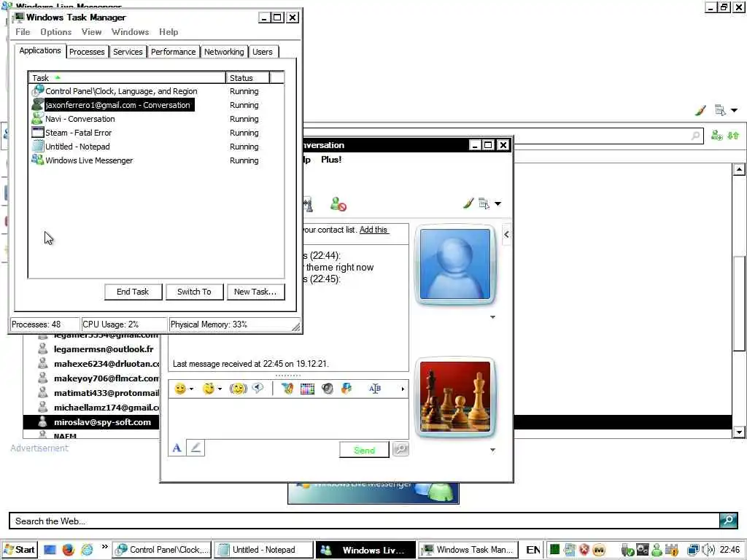This screenshot has height=560, width=747.
Task: Collapse the display picture side panel arrow
Action: pyautogui.click(x=506, y=234)
